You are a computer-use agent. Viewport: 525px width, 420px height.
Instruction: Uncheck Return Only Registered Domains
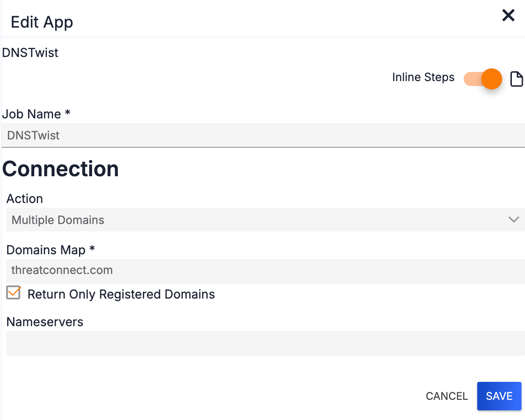click(14, 293)
